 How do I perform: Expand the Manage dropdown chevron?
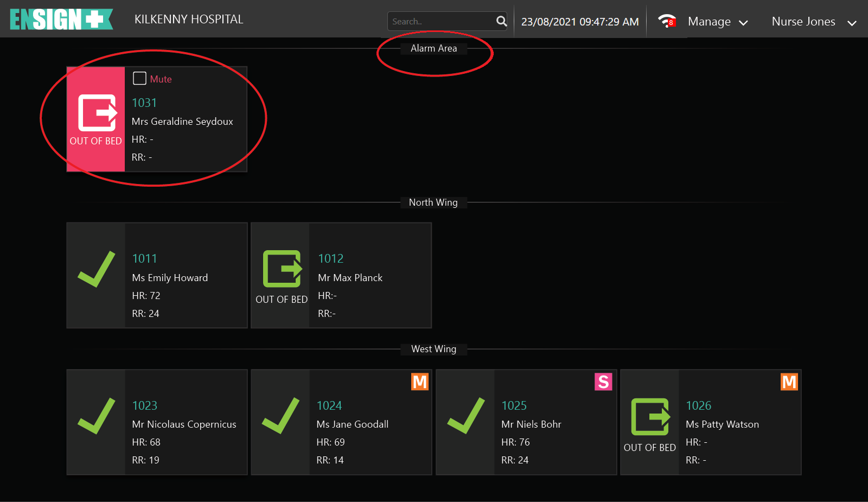click(x=744, y=23)
